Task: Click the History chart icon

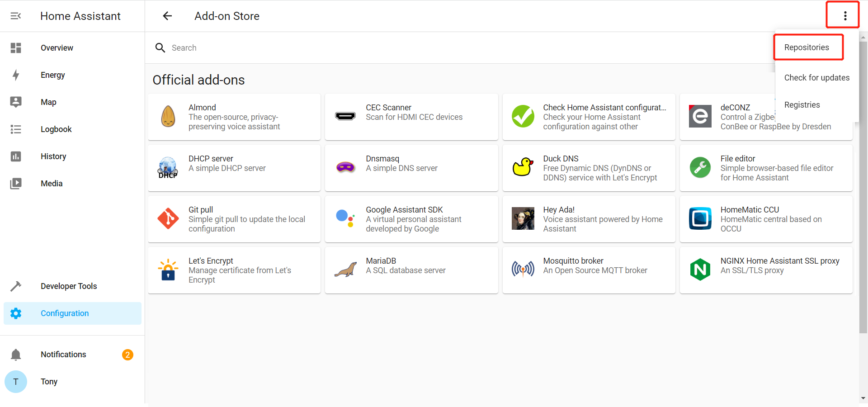Action: (x=16, y=156)
